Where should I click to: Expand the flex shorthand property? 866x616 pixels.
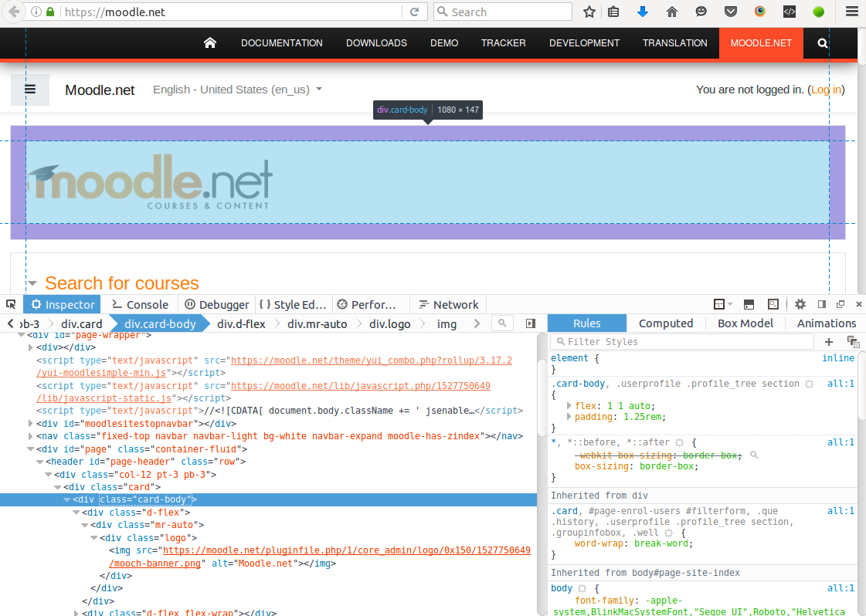pos(569,405)
